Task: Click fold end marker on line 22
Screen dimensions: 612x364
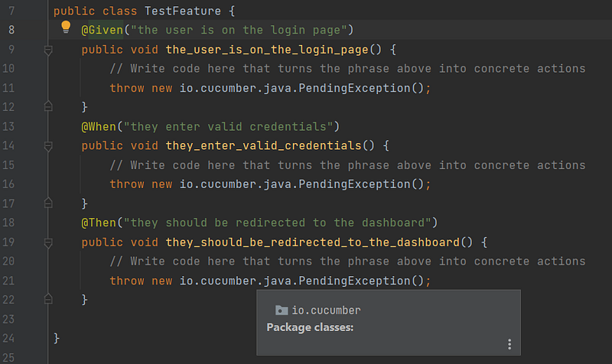Action: 48,299
